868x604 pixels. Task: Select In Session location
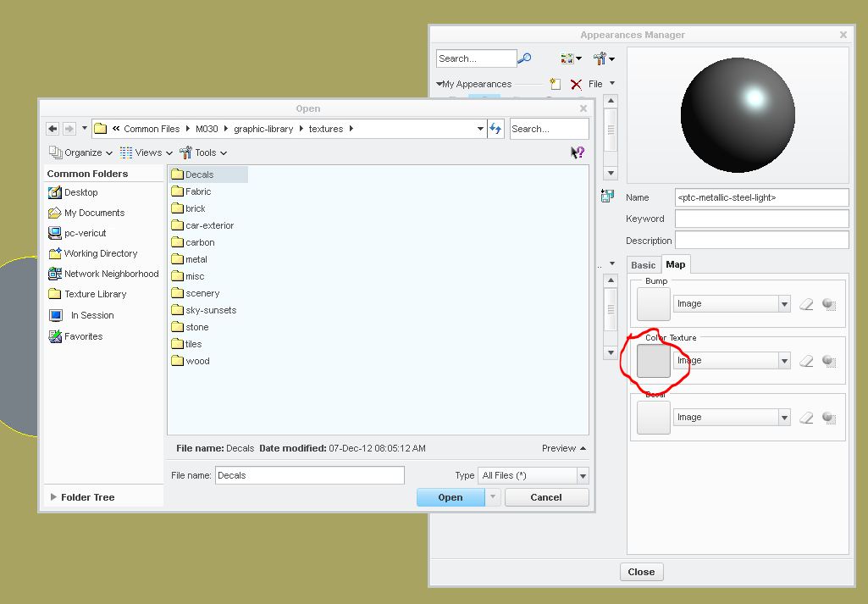click(81, 315)
